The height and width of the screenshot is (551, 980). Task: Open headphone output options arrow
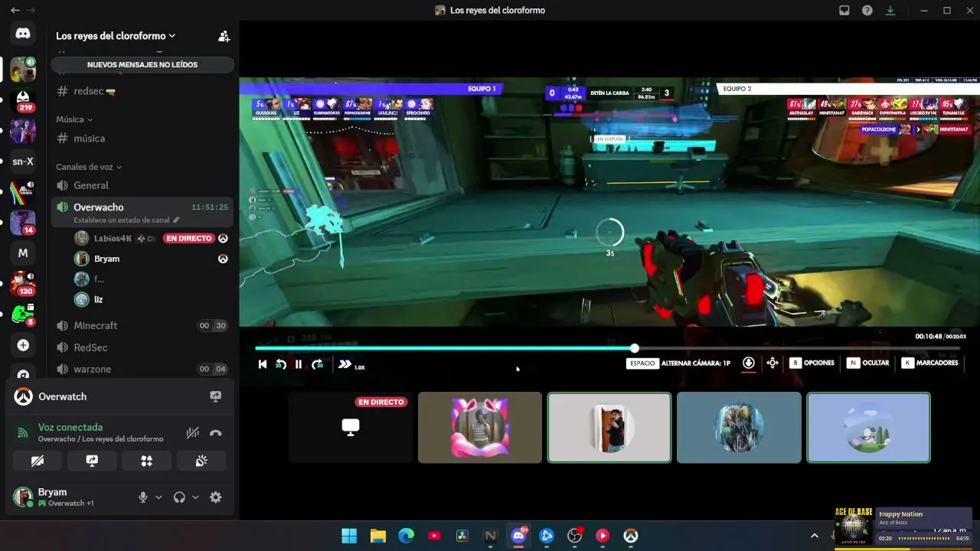click(195, 497)
